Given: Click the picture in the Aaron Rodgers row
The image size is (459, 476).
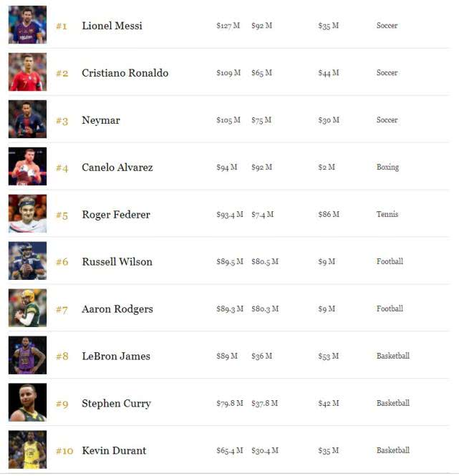Looking at the screenshot, I should tap(27, 309).
